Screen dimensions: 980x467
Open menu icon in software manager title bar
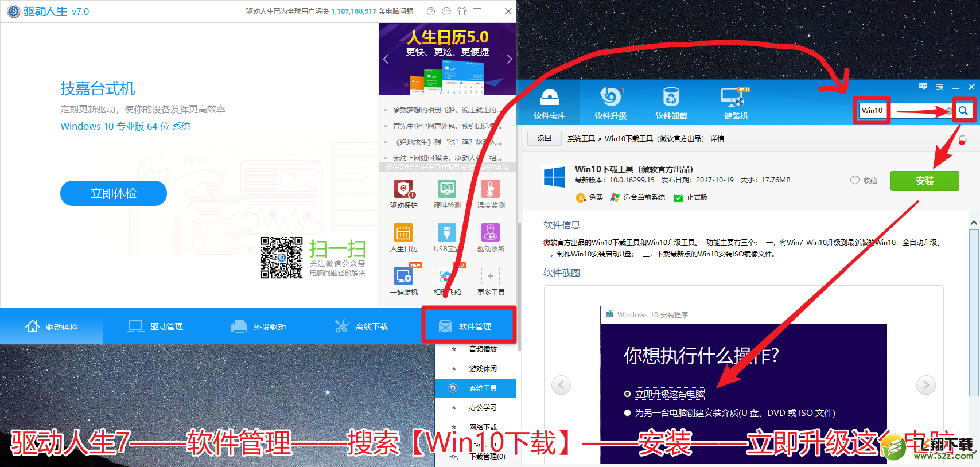[x=939, y=87]
